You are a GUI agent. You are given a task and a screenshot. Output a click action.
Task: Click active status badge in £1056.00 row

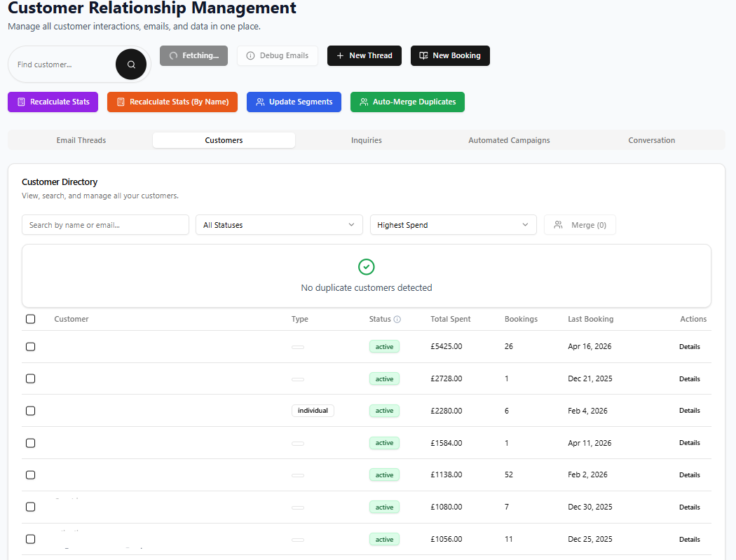(x=384, y=540)
